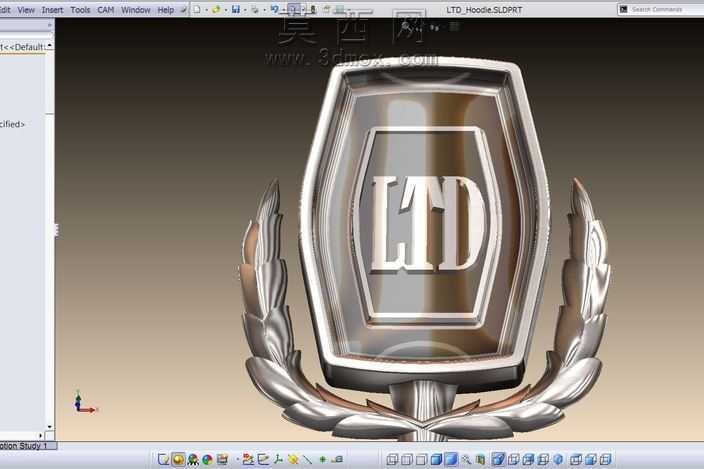
Task: Click the diagonal line sketch icon
Action: [x=307, y=459]
